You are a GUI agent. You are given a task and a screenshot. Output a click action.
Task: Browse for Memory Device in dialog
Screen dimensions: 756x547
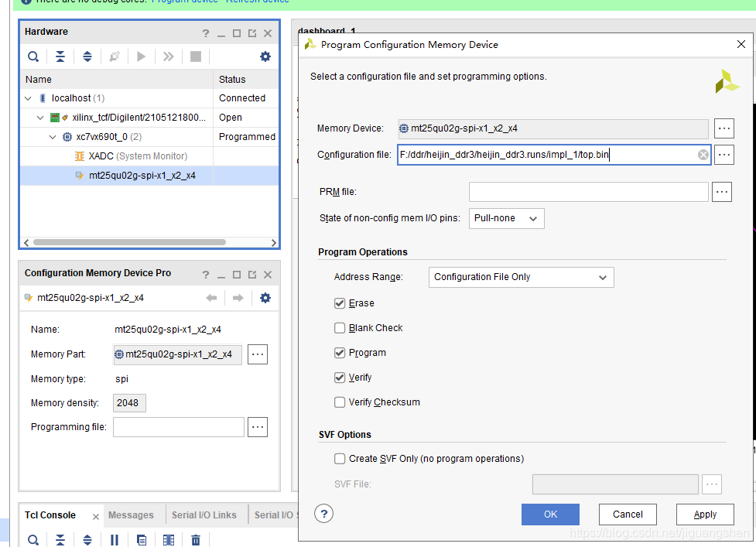[x=724, y=128]
